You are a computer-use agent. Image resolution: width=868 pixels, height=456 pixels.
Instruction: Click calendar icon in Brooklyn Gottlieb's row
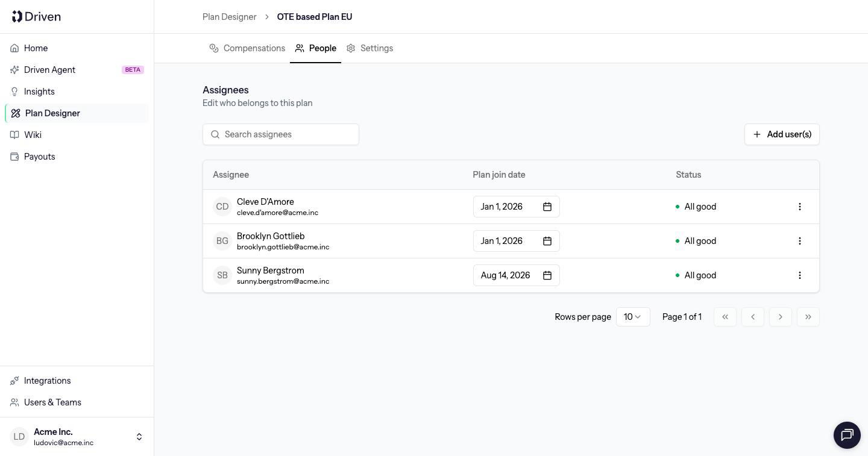[x=547, y=241]
